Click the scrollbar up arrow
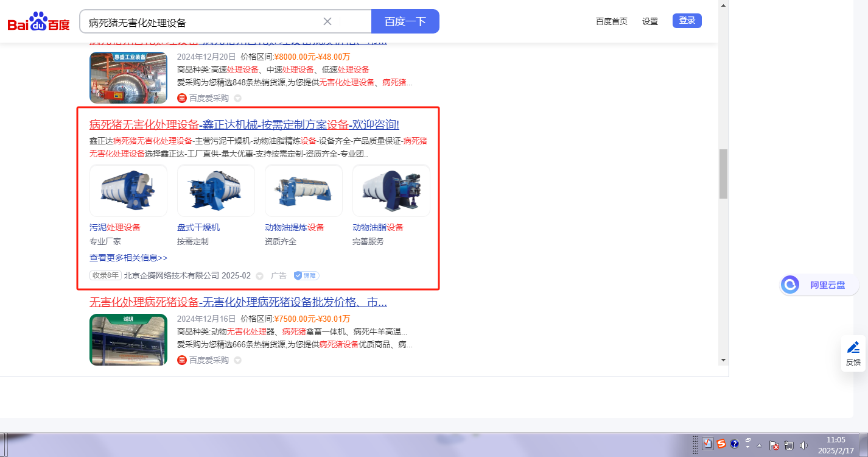Image resolution: width=868 pixels, height=457 pixels. tap(723, 5)
